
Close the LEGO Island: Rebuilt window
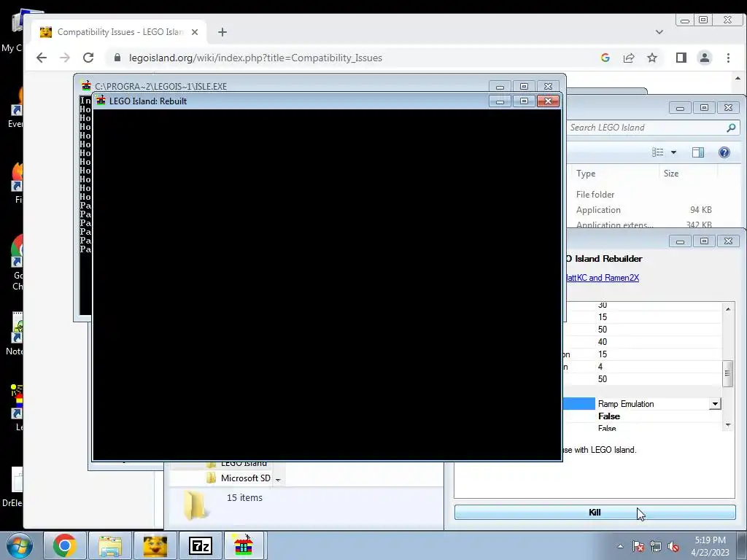coord(548,101)
